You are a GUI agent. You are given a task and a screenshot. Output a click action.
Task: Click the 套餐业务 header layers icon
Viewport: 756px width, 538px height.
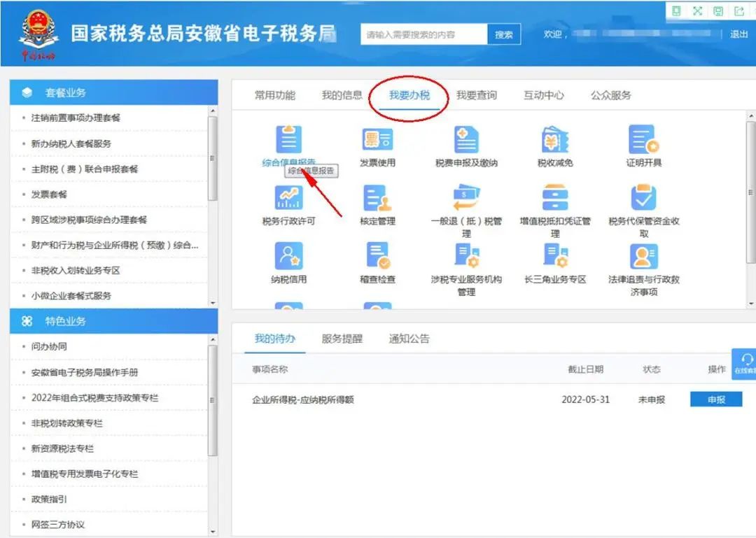(x=27, y=92)
